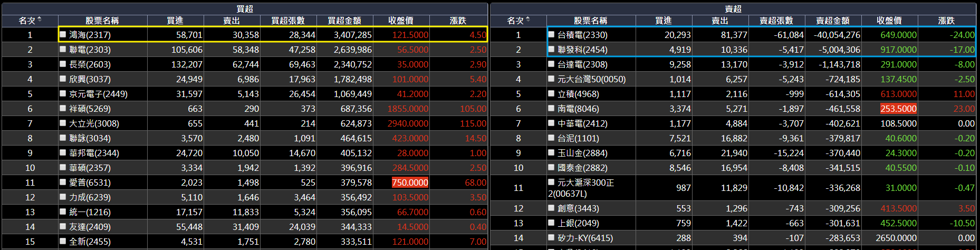Open stock 華邦電(2344)
The height and width of the screenshot is (250, 980).
point(94,153)
